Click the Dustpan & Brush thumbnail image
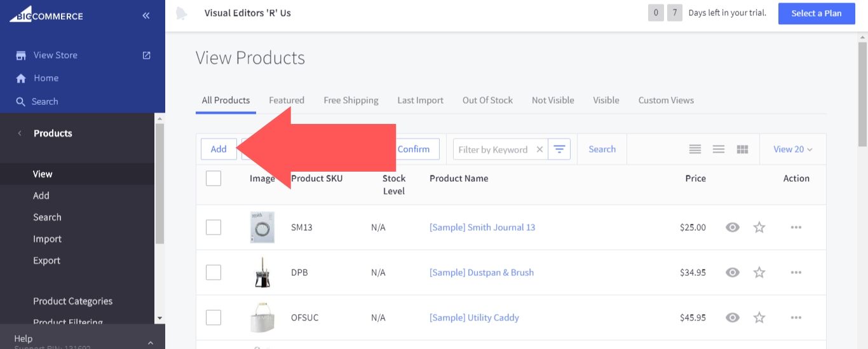Viewport: 868px width, 349px height. click(262, 272)
